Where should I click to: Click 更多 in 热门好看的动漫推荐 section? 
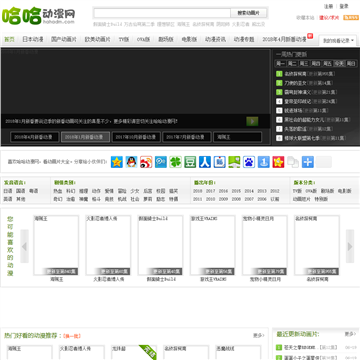(x=258, y=335)
